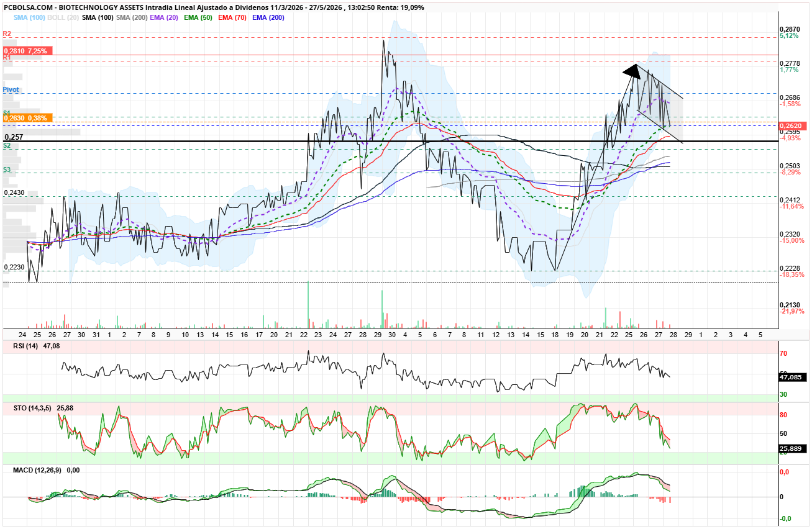Click the -15,00% axis percentage
The height and width of the screenshot is (529, 812).
tap(791, 241)
